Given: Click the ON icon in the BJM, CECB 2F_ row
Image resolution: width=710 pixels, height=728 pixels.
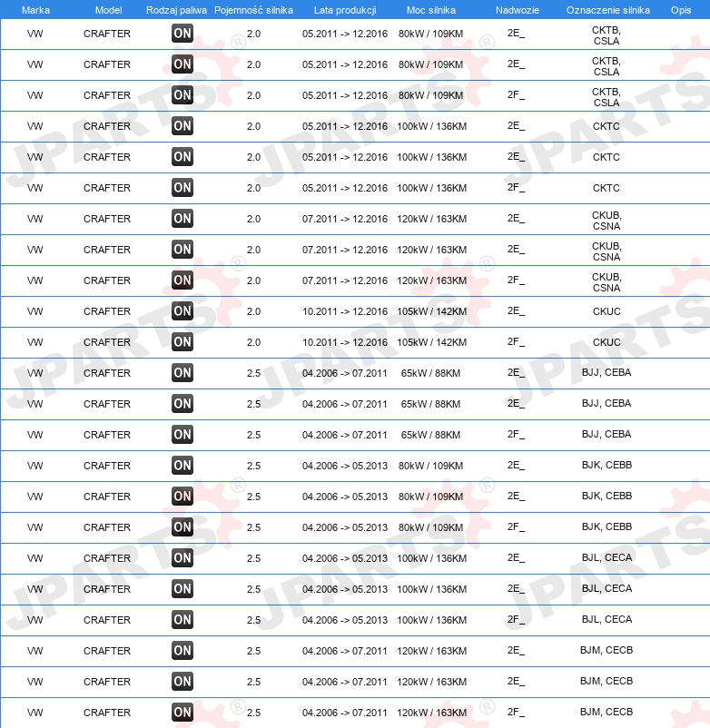Looking at the screenshot, I should pyautogui.click(x=182, y=713).
